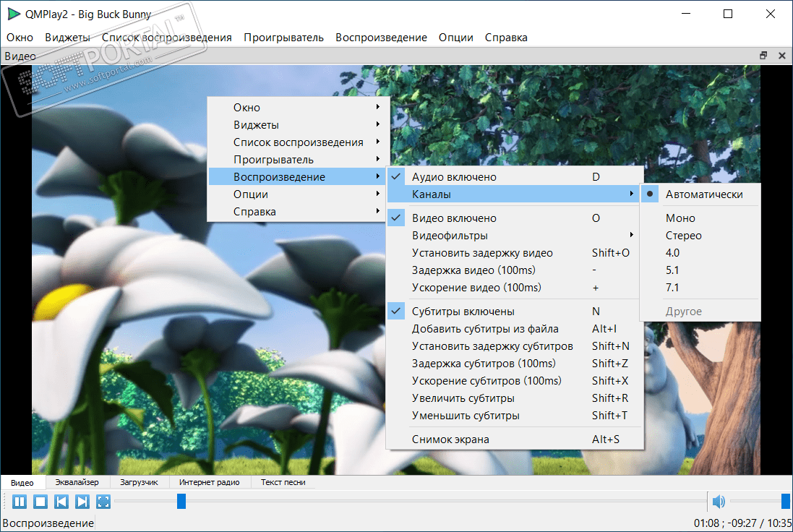The width and height of the screenshot is (793, 532).
Task: Expand 'Окно' submenu in context menu
Action: 299,108
